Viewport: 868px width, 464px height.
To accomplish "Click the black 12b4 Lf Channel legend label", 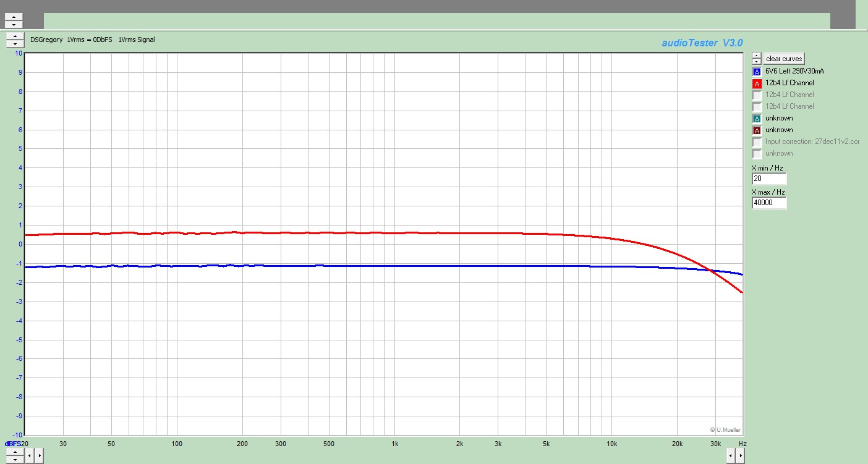I will tap(789, 83).
